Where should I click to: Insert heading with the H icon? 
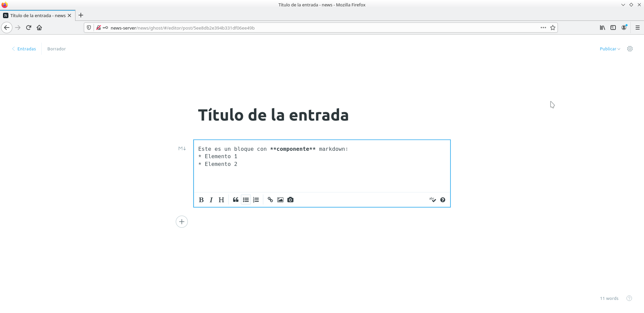coord(221,200)
